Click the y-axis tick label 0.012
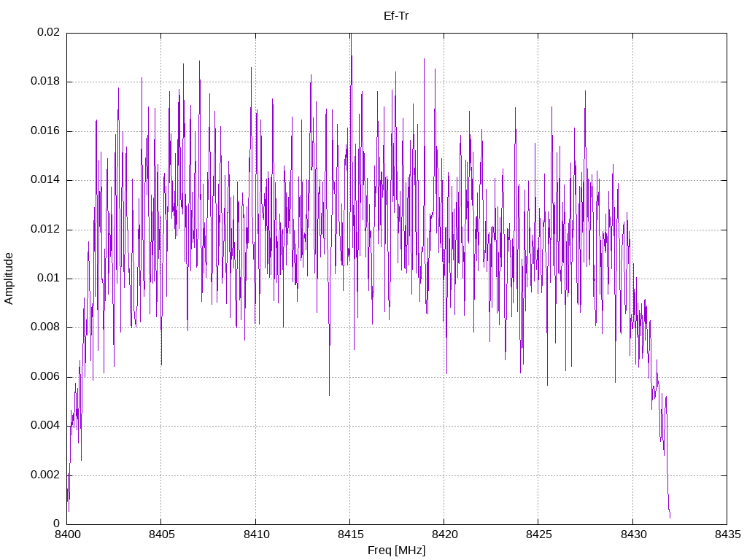The width and height of the screenshot is (747, 560). pos(45,229)
